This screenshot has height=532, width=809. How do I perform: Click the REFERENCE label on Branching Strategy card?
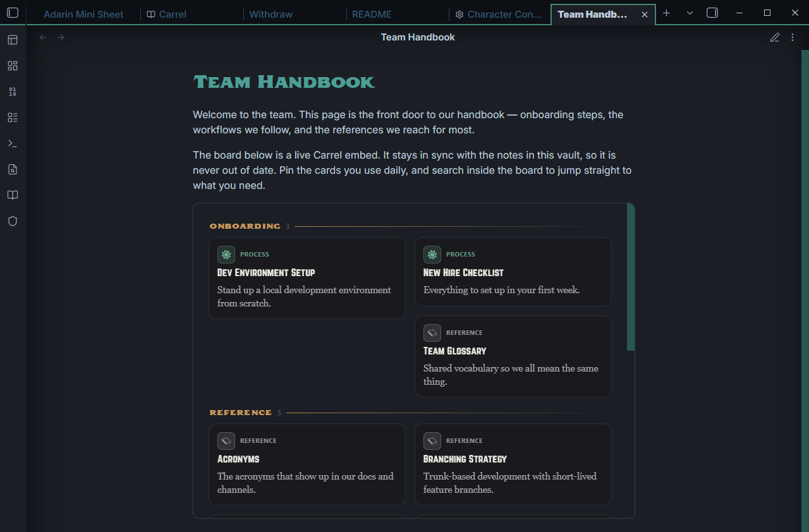point(465,441)
